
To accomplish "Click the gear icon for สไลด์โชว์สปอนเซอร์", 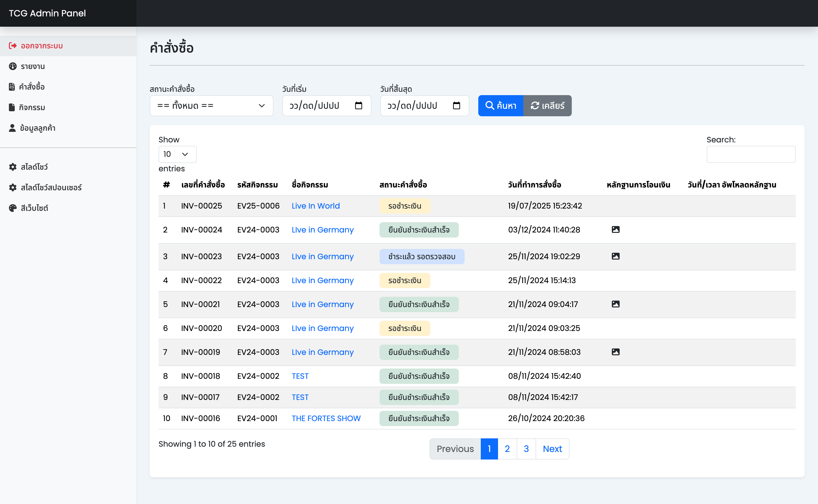I will coord(13,187).
